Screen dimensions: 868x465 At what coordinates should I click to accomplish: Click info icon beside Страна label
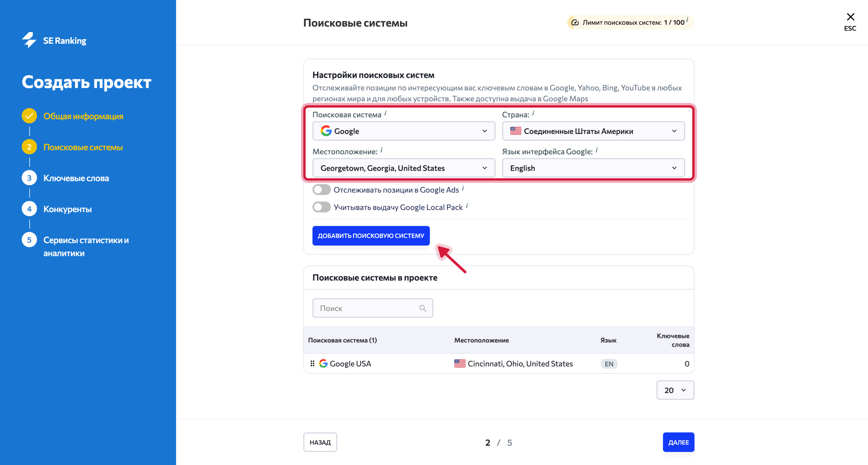[x=533, y=113]
